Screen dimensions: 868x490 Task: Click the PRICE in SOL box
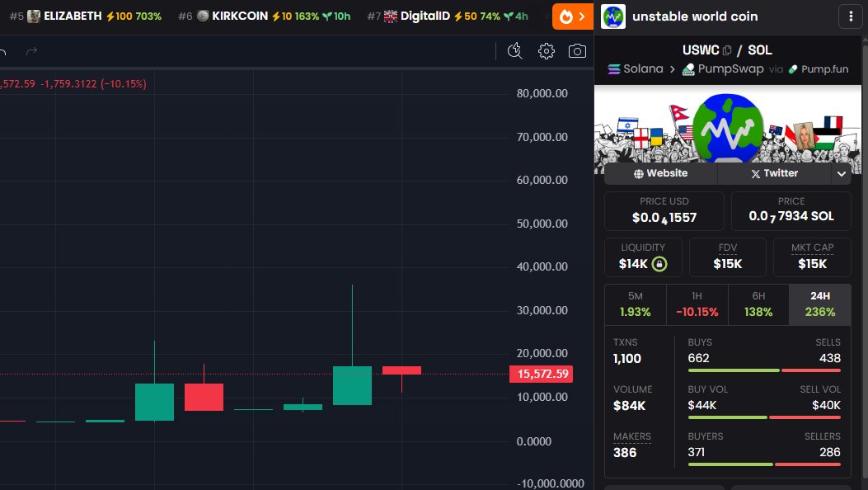pos(791,211)
